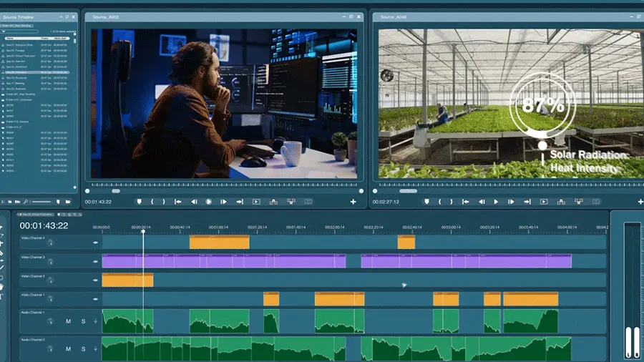Image resolution: width=644 pixels, height=362 pixels.
Task: Click the camera export-frame icon in Source_A053 monitor
Action: 308,202
